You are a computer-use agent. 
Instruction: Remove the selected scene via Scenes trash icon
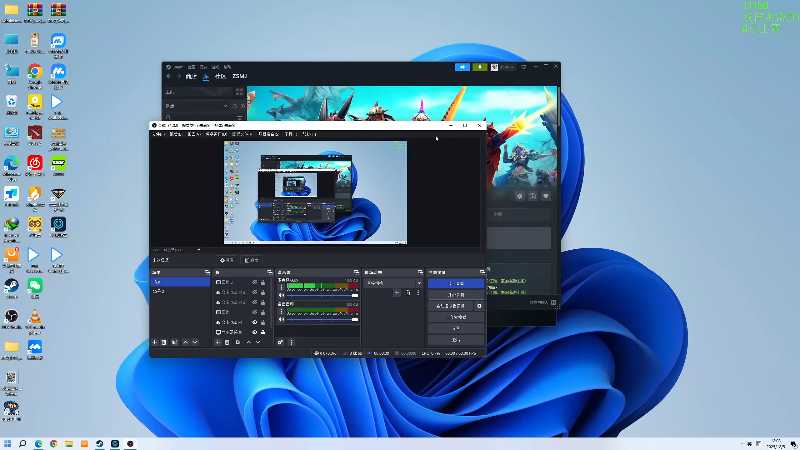(x=164, y=342)
